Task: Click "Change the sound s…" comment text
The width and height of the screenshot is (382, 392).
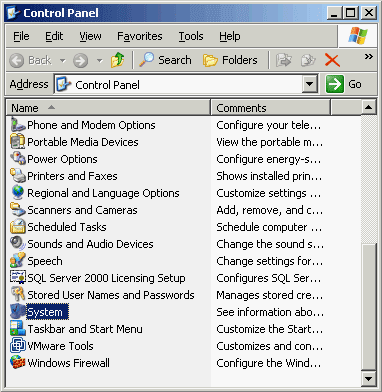Action: (270, 244)
